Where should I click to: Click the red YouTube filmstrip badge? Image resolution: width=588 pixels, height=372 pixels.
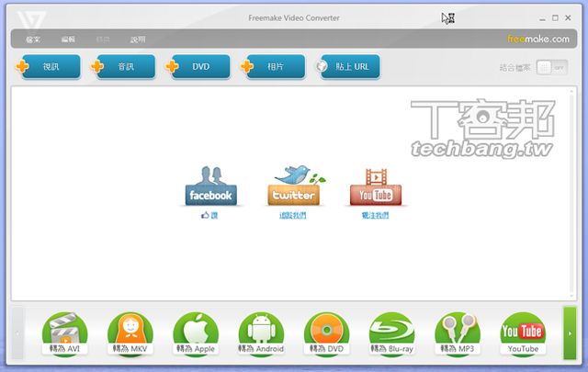coord(376,186)
